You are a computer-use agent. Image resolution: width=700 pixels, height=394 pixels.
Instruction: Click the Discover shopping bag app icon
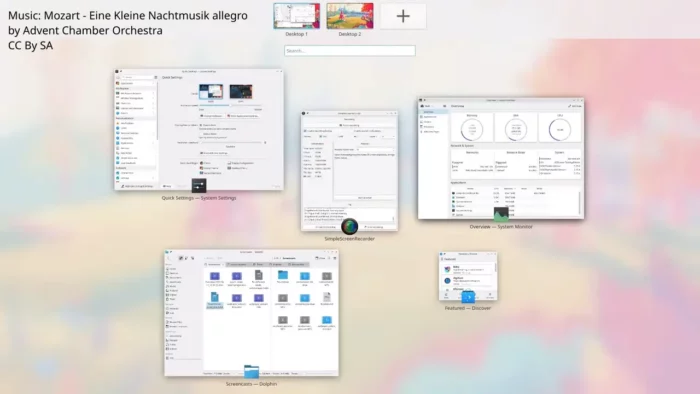tap(468, 296)
